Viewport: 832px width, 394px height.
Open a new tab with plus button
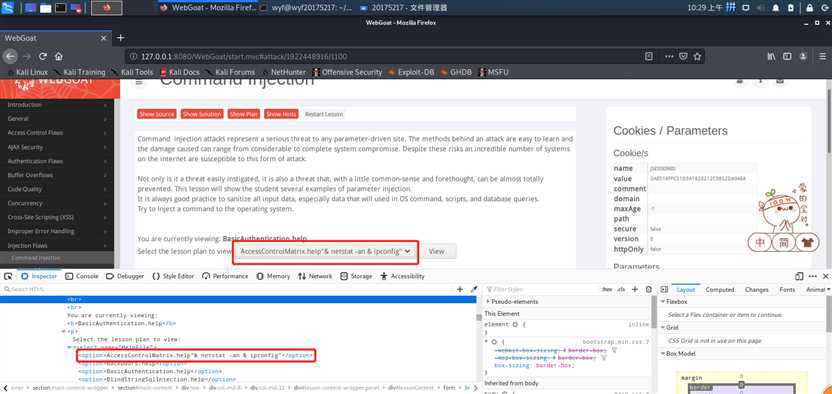point(120,38)
